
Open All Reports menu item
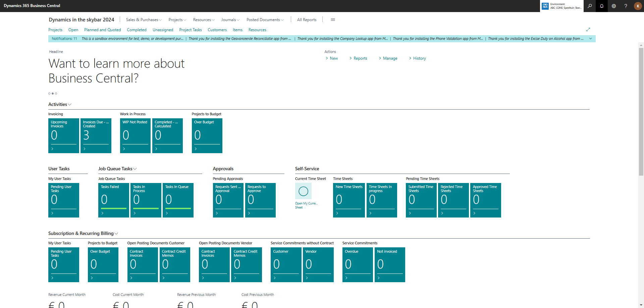(307, 20)
